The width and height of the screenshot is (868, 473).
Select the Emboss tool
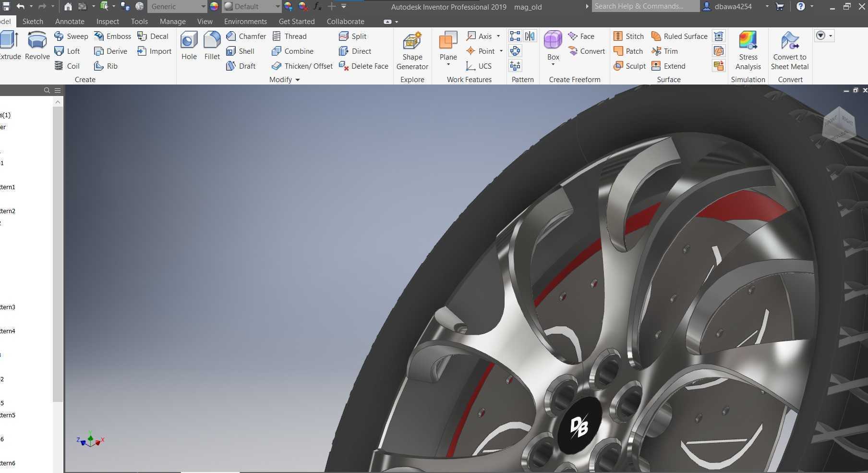coord(112,36)
